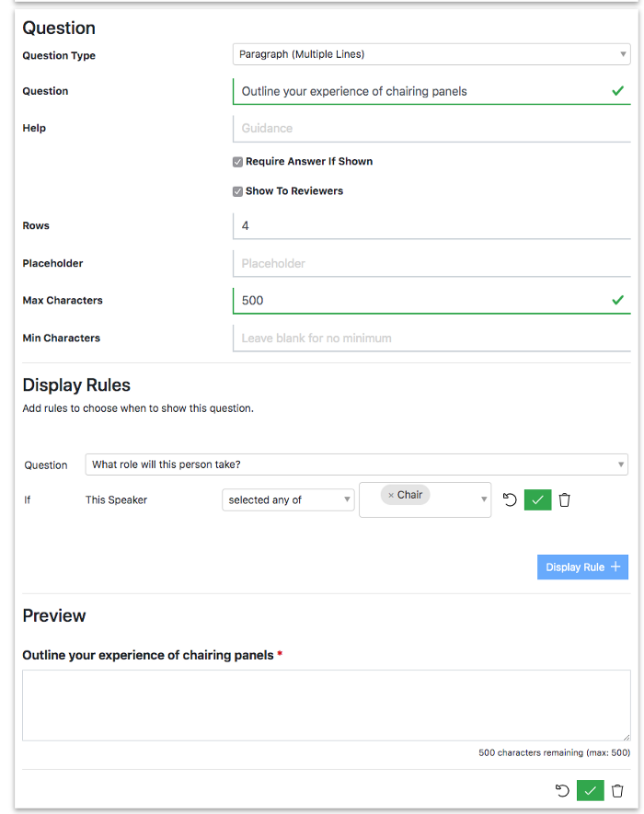The image size is (644, 814).
Task: Click plus icon on Display Rule button
Action: tap(615, 567)
